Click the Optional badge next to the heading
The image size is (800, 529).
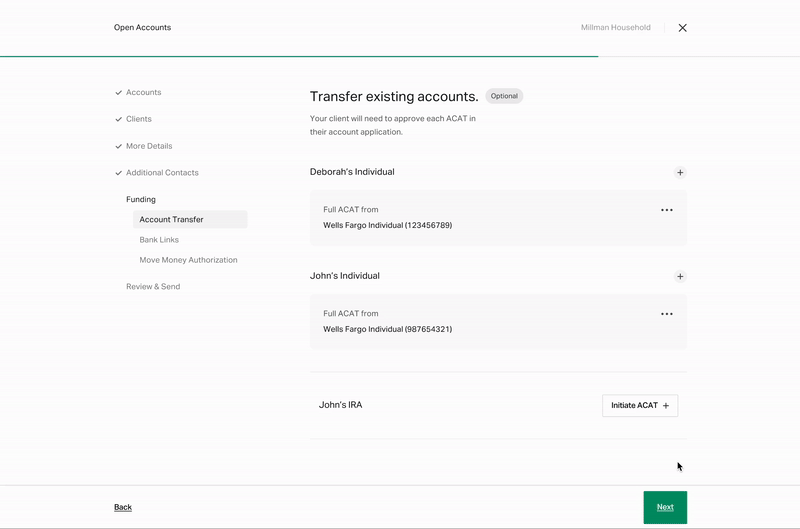point(504,96)
